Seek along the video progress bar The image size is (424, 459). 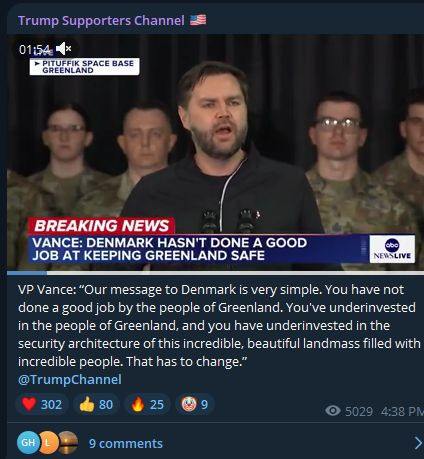215,273
